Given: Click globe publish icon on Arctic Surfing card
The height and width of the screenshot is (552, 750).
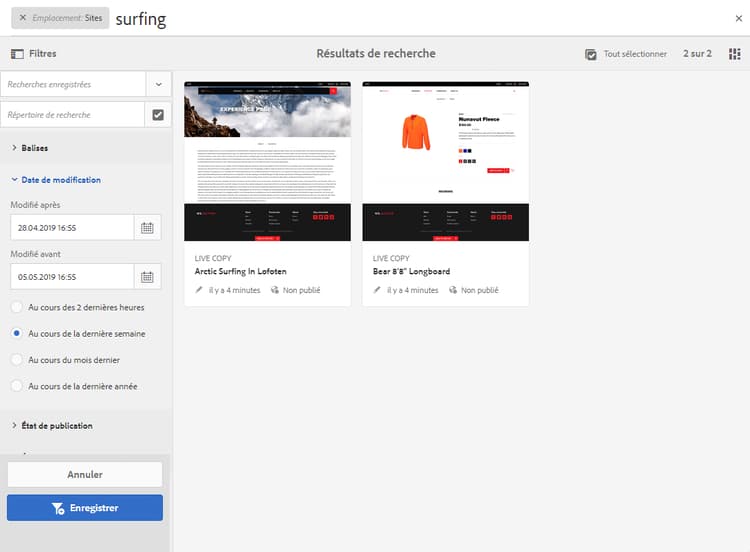Looking at the screenshot, I should click(x=275, y=290).
